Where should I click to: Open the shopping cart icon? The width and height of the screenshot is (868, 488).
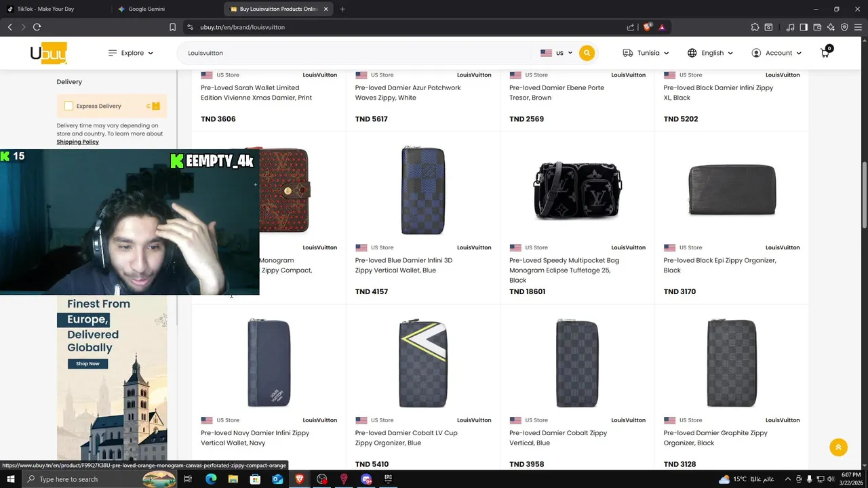(825, 52)
